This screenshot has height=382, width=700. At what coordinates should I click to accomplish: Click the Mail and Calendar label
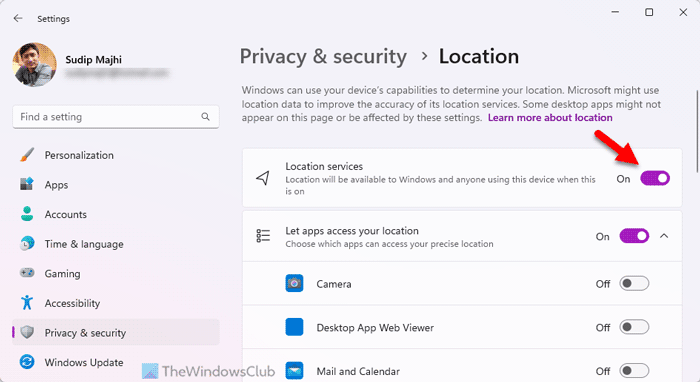(x=358, y=371)
